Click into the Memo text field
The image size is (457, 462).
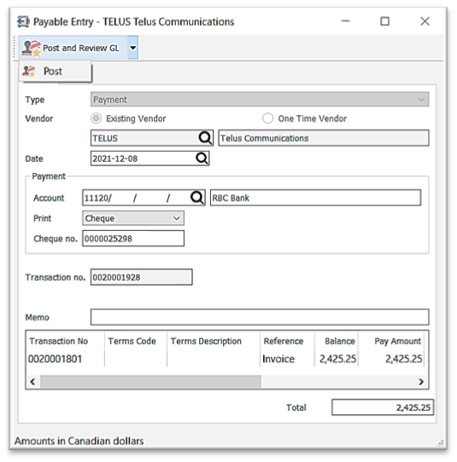pos(260,317)
